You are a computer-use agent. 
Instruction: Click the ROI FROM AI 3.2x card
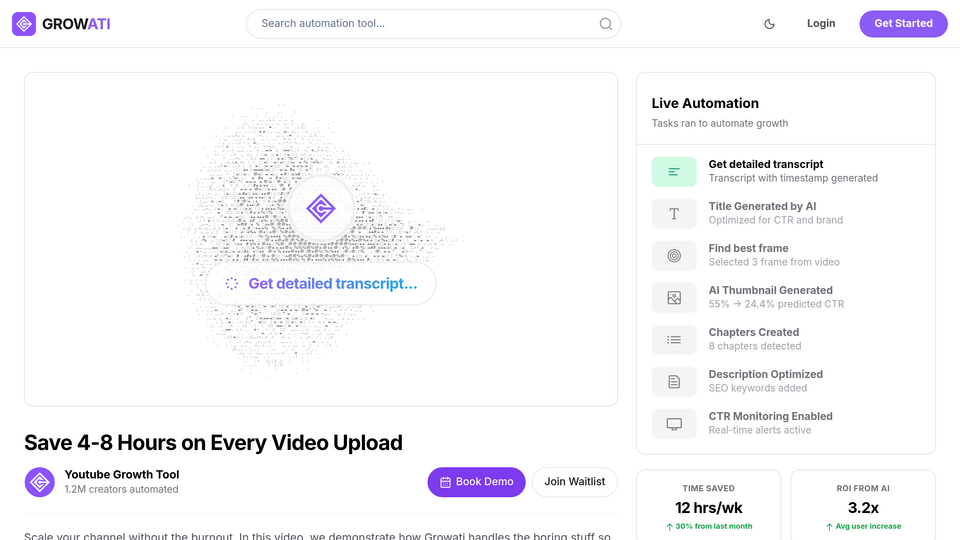click(863, 505)
